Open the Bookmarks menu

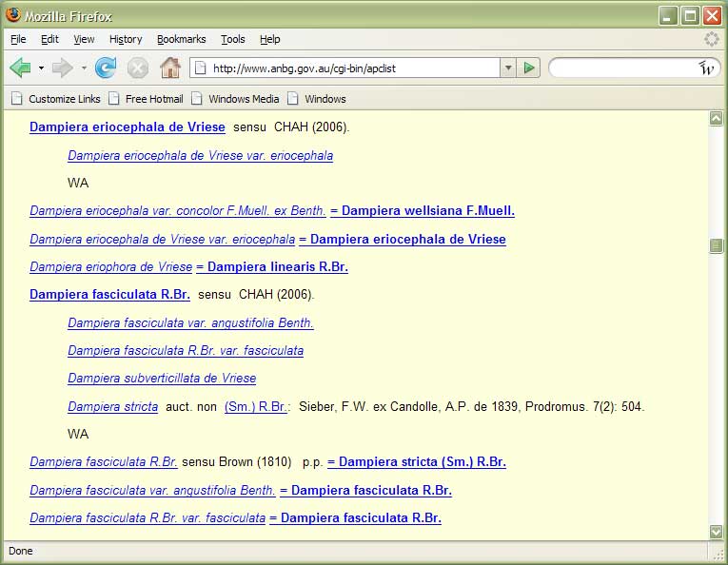(181, 39)
